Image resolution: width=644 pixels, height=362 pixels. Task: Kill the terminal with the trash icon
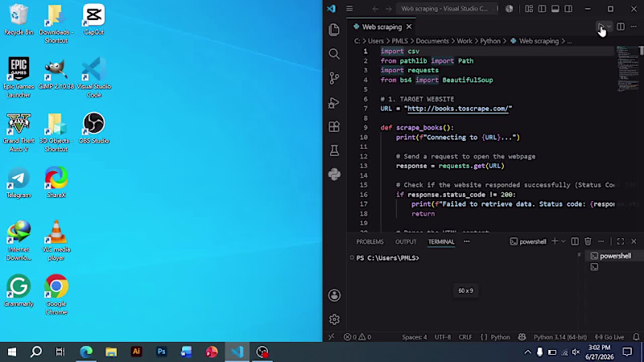coord(588,241)
